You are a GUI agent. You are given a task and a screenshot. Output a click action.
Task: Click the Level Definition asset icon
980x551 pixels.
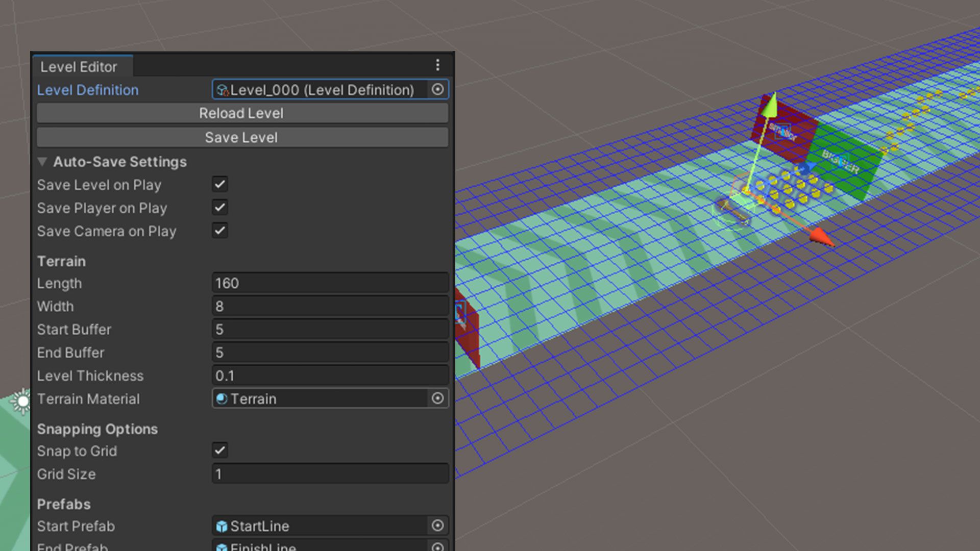click(x=222, y=89)
